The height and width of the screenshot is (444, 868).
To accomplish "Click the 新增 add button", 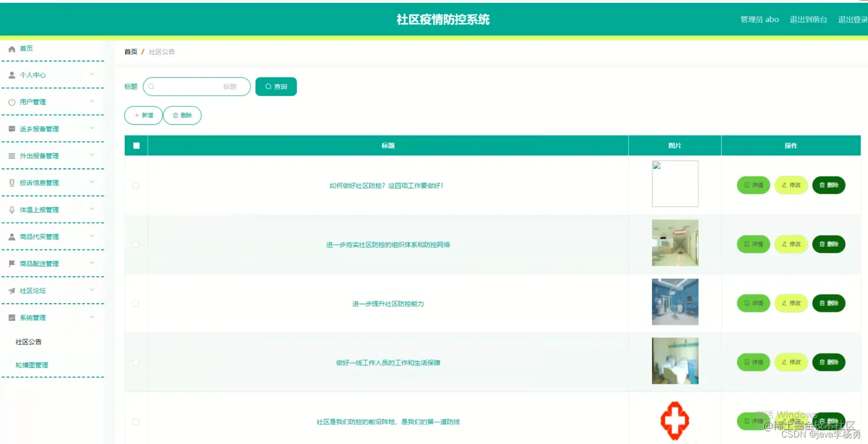I will pyautogui.click(x=144, y=115).
